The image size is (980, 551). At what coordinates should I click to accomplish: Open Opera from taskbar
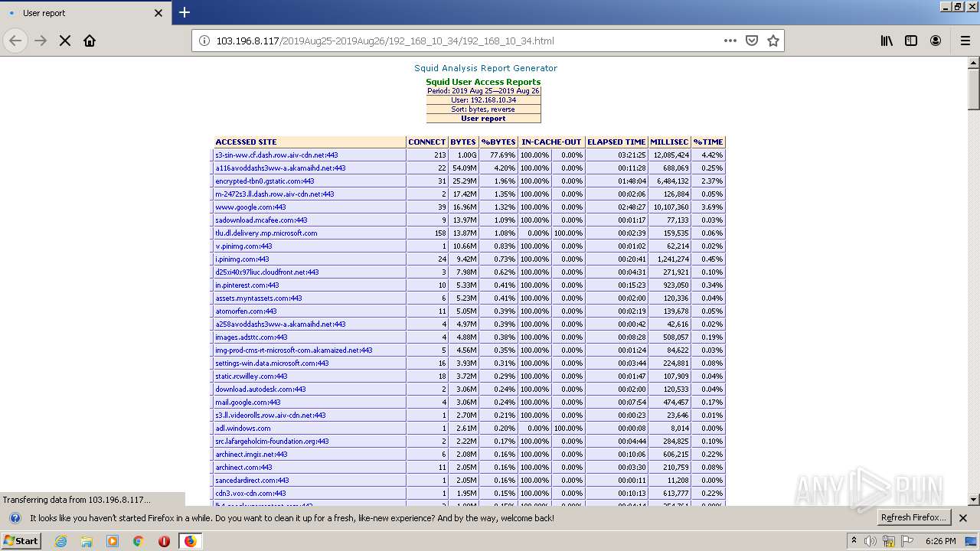click(164, 541)
